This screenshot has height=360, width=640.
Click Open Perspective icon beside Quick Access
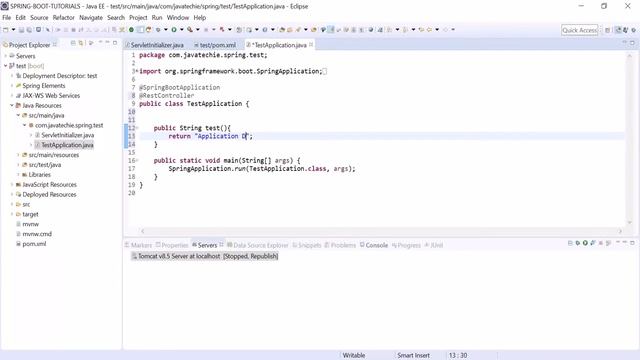click(x=607, y=30)
